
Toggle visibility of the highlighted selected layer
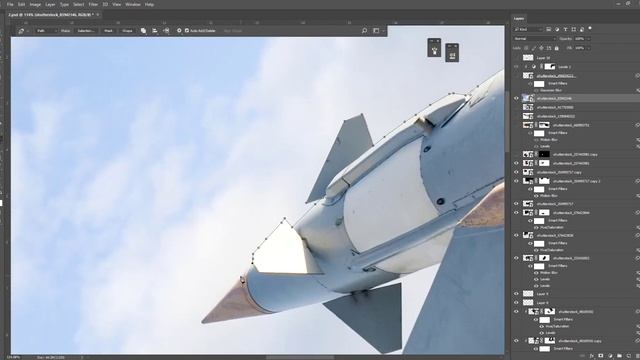(x=516, y=98)
